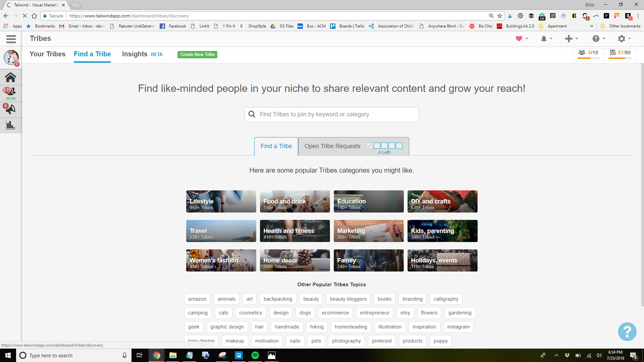Expand the bell notifications dropdown arrow
The width and height of the screenshot is (644, 362).
pyautogui.click(x=551, y=39)
